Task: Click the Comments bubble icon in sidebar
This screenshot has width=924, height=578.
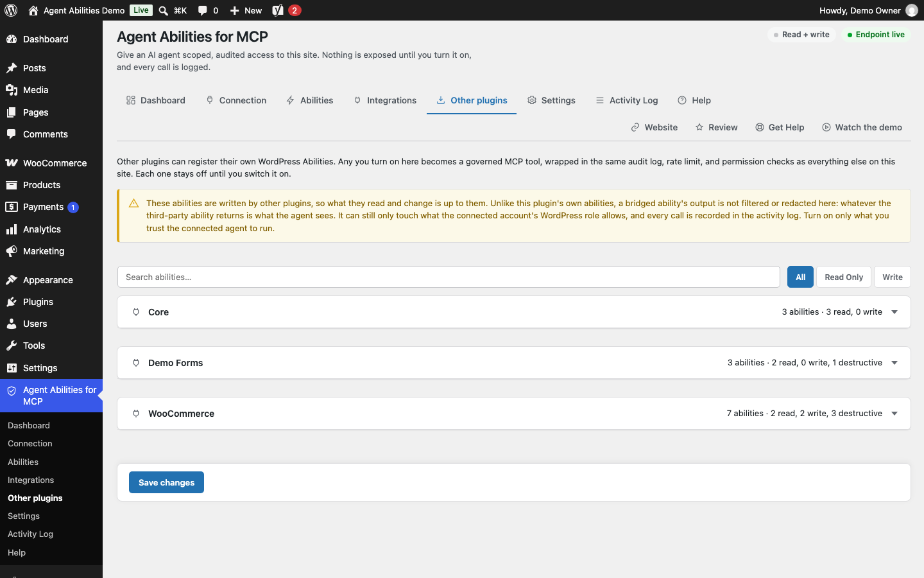Action: point(12,134)
